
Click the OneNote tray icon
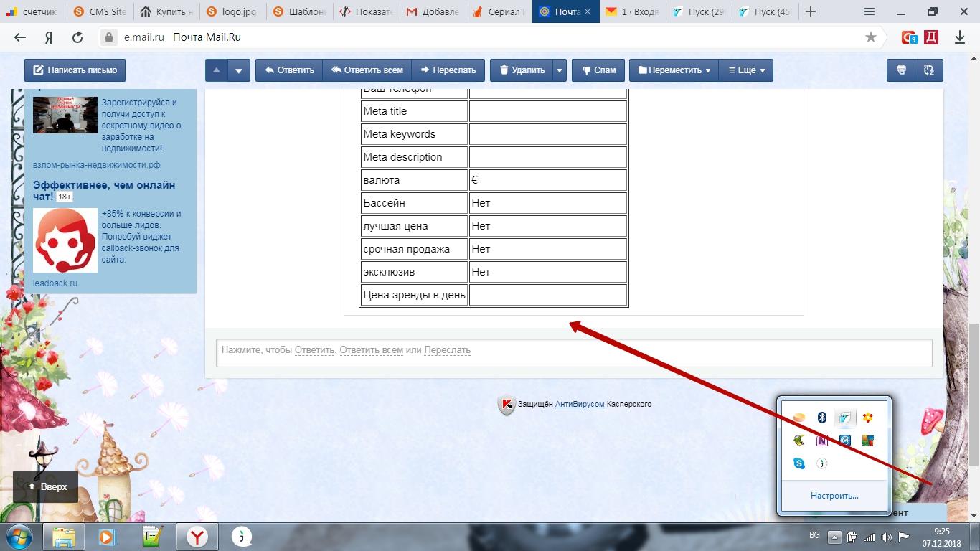click(822, 441)
